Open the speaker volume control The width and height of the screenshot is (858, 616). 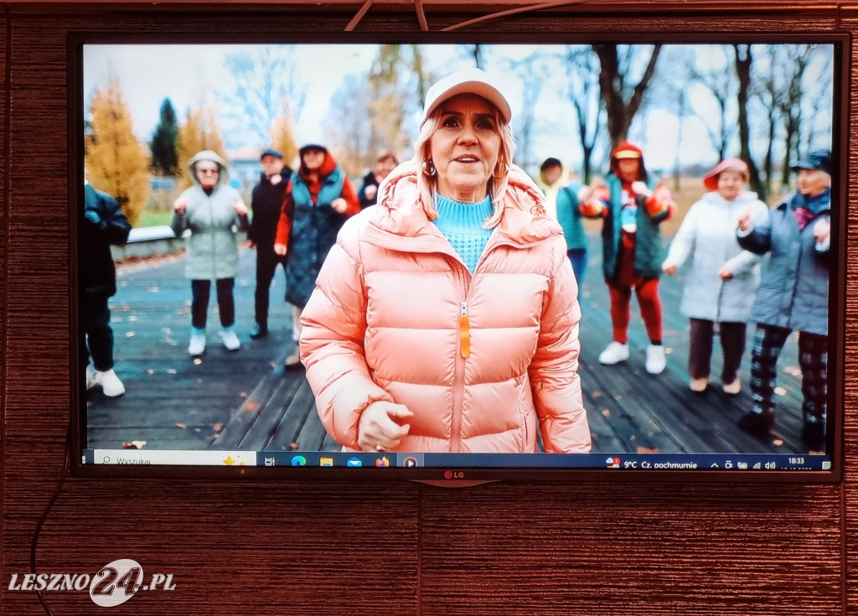click(769, 464)
